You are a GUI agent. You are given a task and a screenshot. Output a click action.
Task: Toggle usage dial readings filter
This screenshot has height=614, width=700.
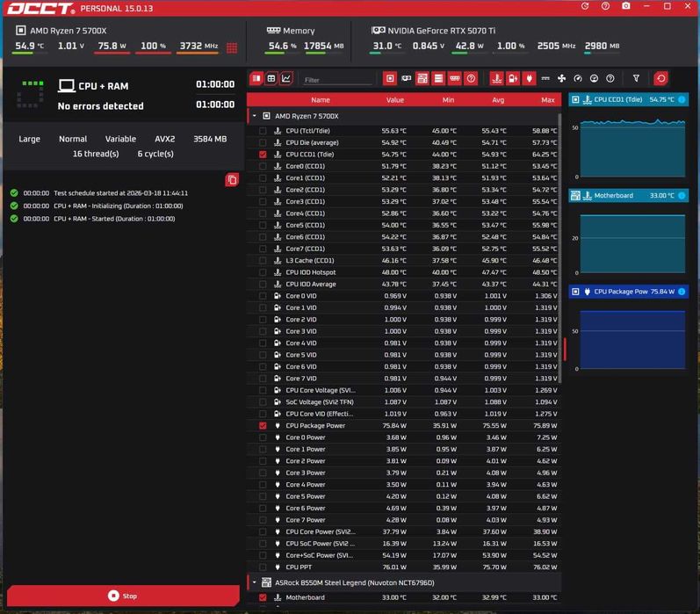(x=594, y=78)
